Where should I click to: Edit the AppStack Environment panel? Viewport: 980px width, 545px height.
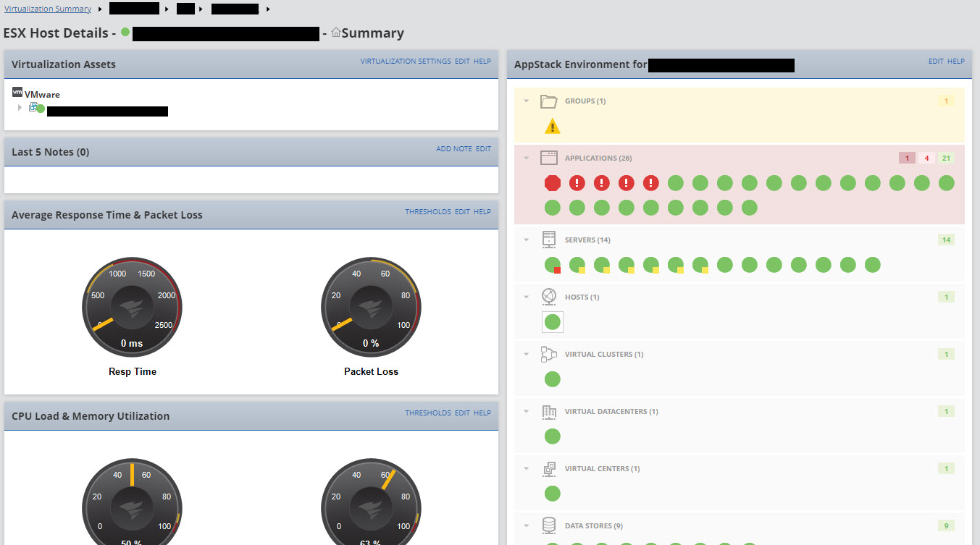click(936, 62)
